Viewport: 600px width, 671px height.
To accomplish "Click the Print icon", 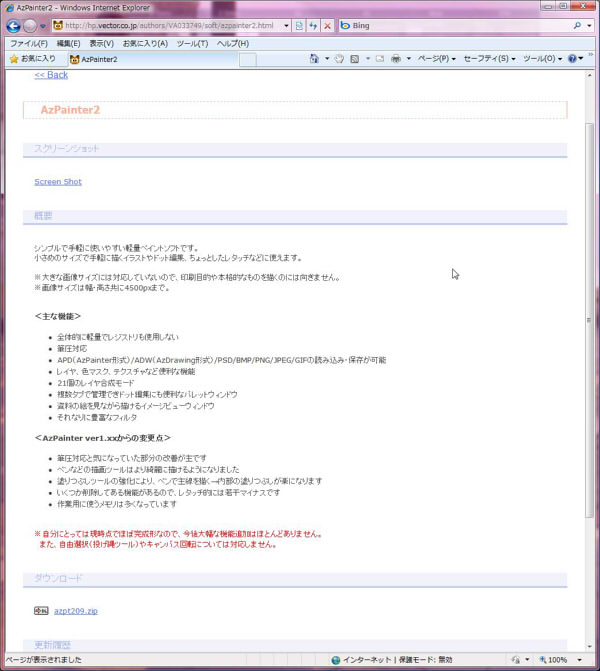I will pyautogui.click(x=396, y=59).
